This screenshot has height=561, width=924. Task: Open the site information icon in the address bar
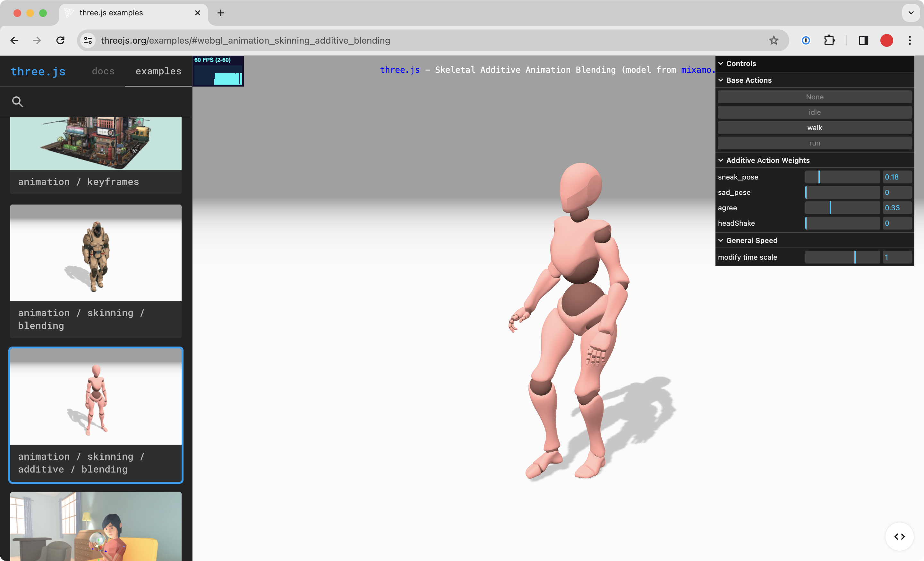pyautogui.click(x=88, y=40)
